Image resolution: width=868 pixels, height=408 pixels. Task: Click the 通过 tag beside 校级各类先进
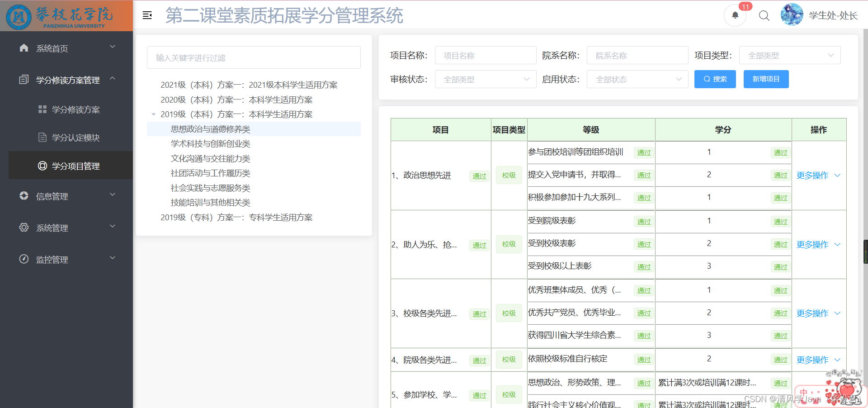tap(479, 314)
